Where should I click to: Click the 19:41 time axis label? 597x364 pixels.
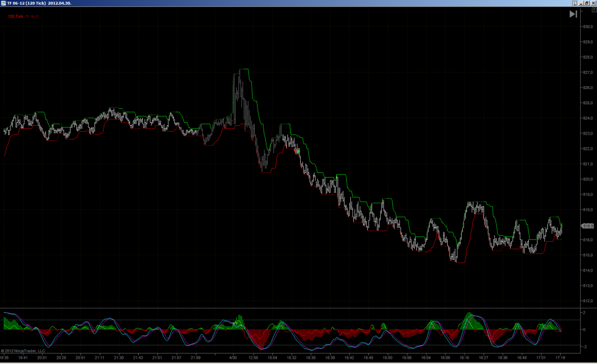[23, 358]
